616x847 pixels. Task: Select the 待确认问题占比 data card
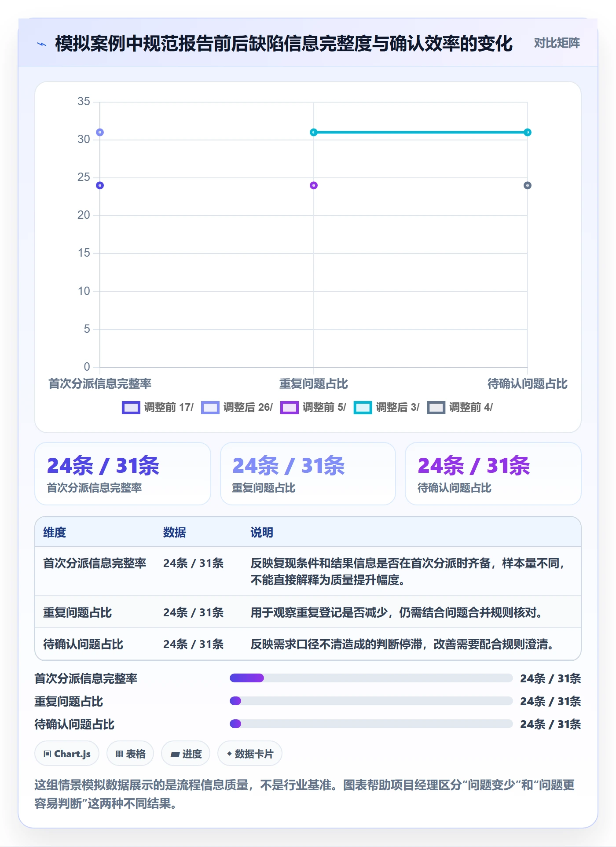[493, 474]
